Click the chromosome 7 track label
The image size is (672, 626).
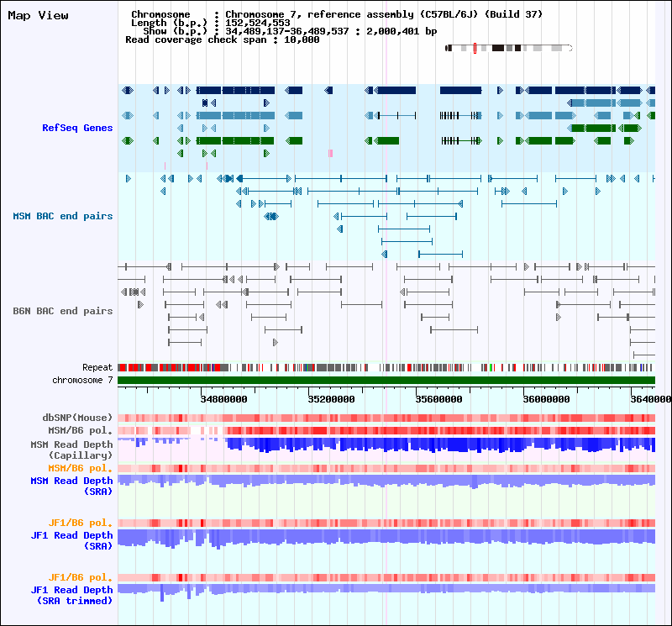82,380
